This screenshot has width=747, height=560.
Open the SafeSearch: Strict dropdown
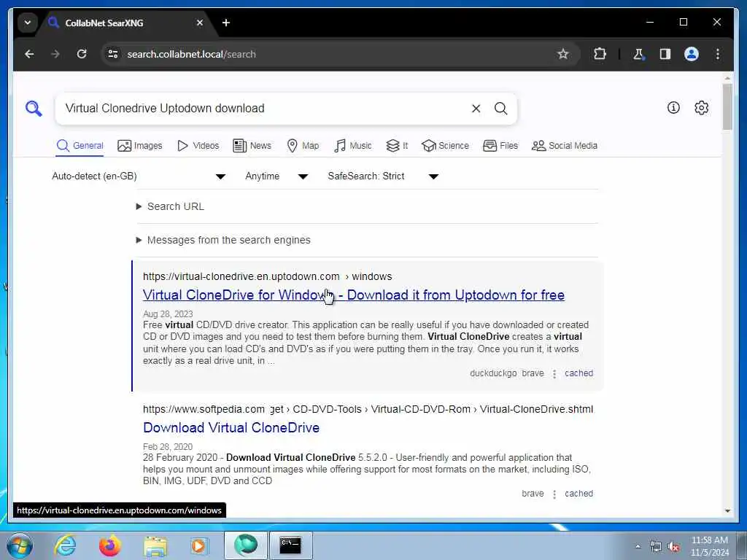point(382,176)
